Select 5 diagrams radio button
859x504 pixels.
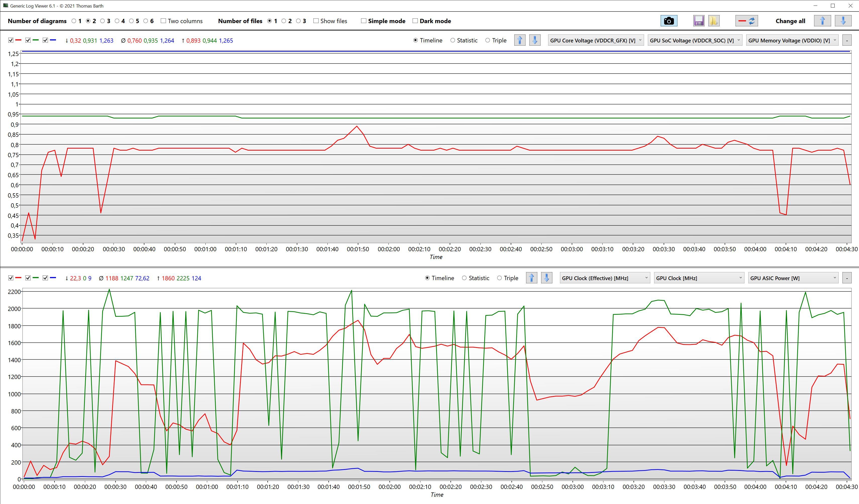pos(131,21)
